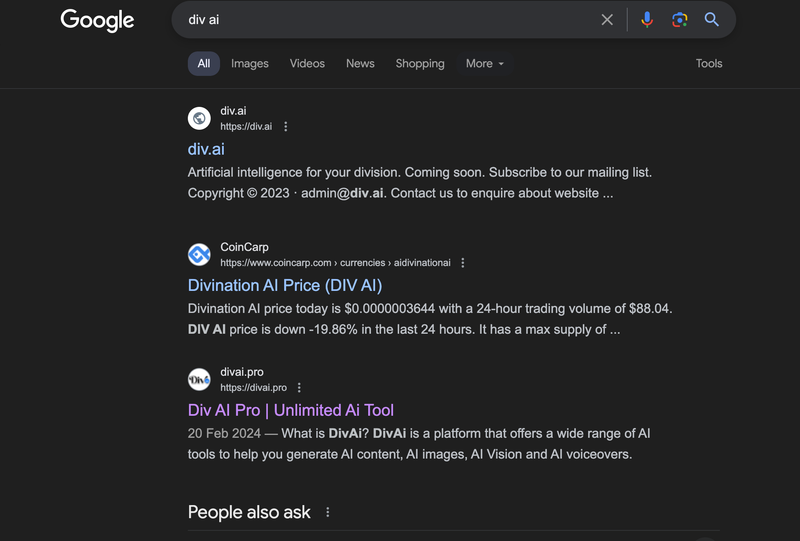The width and height of the screenshot is (800, 541).
Task: Open the Tools options
Action: pos(709,63)
